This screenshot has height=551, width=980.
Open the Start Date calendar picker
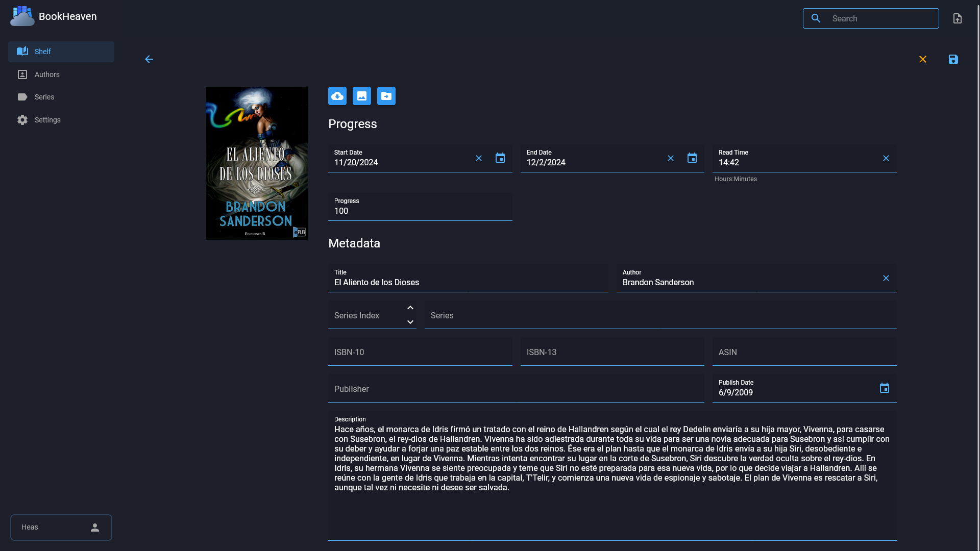pos(500,158)
